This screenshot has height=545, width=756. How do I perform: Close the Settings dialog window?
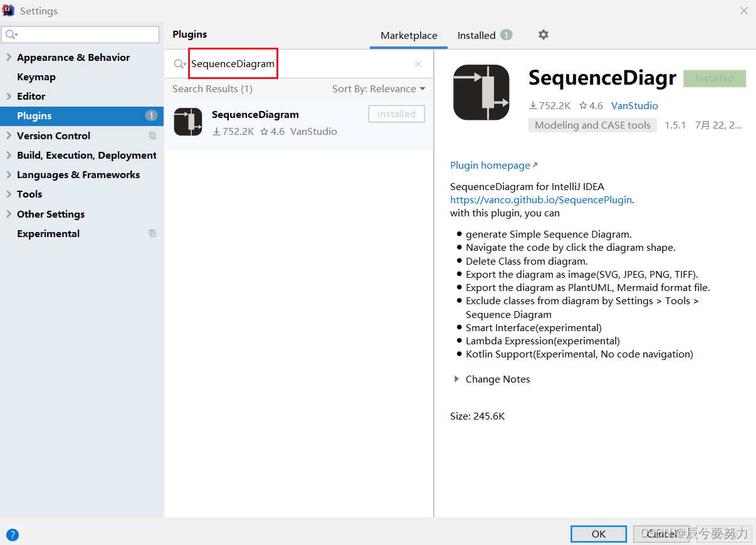[744, 11]
